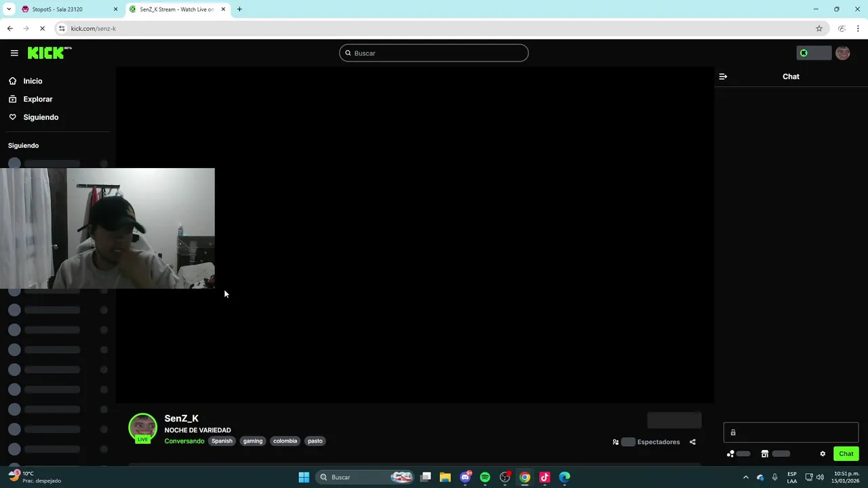Bookmark this page with the star
The width and height of the screenshot is (868, 488).
click(819, 28)
